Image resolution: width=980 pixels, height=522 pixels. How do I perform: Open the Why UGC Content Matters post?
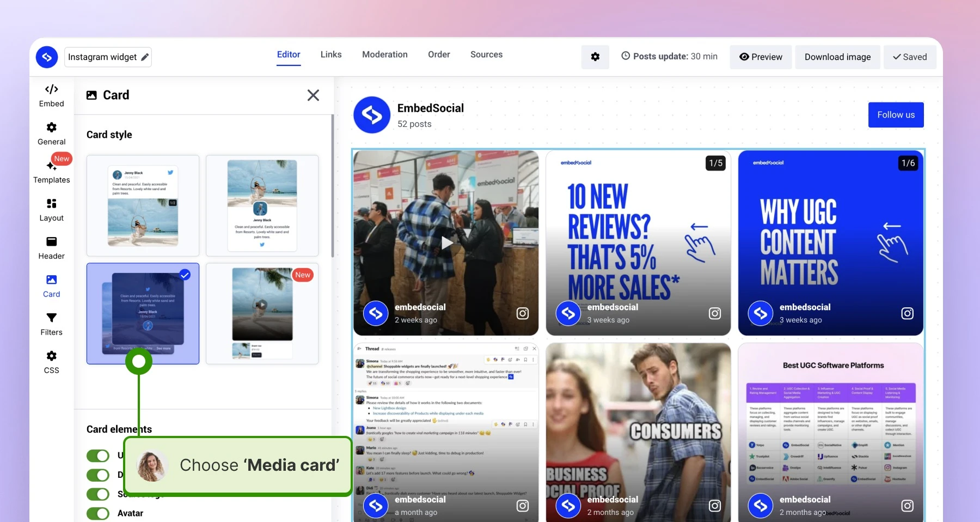pyautogui.click(x=831, y=243)
